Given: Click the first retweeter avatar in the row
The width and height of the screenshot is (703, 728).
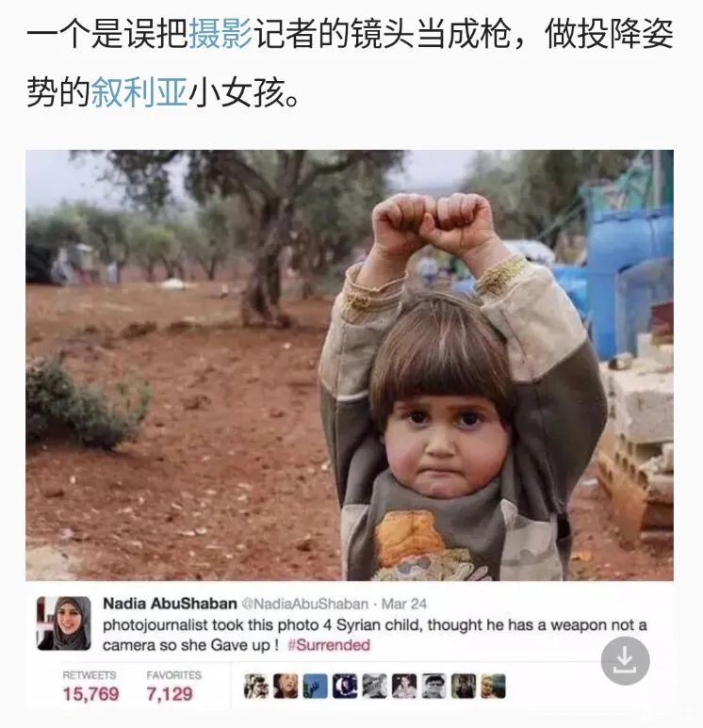Looking at the screenshot, I should tap(256, 687).
